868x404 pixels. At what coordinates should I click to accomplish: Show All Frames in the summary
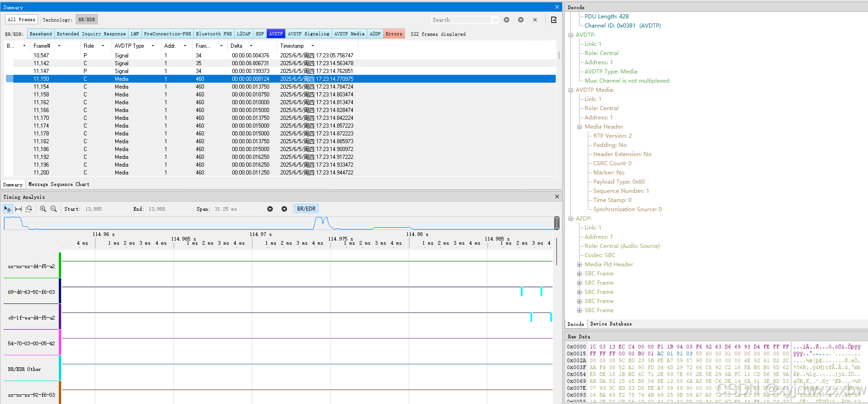click(22, 20)
